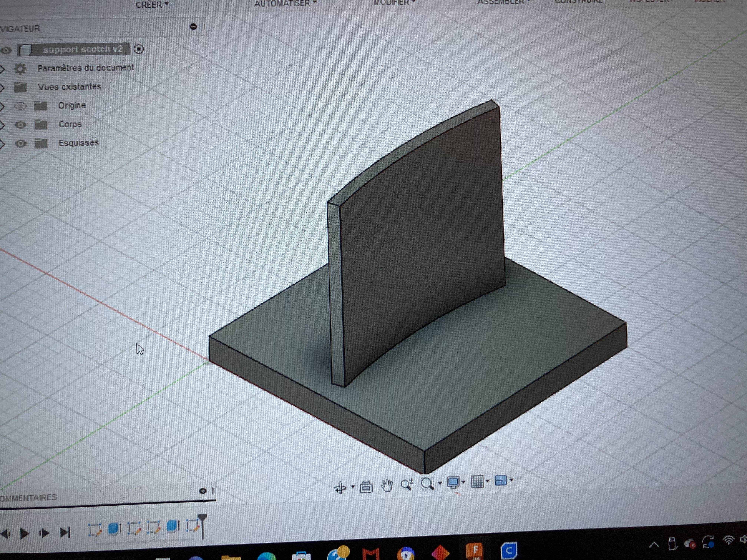Open the MODIFIER menu
This screenshot has height=560, width=747.
394,3
